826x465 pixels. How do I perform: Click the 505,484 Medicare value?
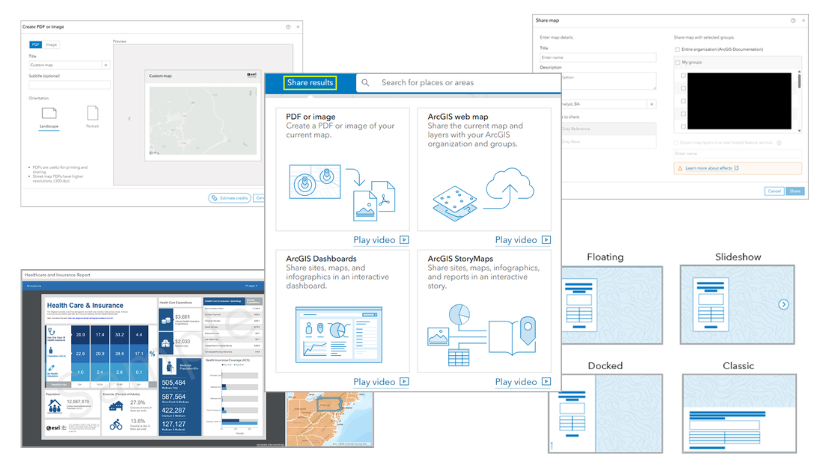pos(173,383)
